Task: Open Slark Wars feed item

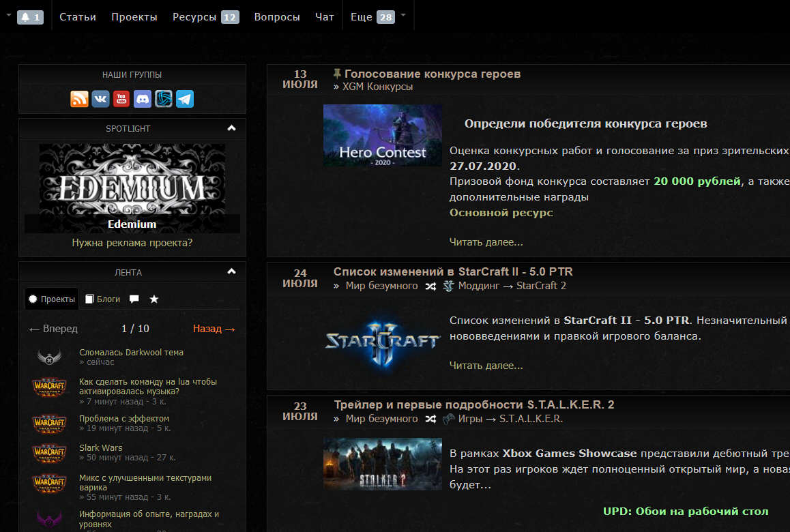Action: [101, 448]
